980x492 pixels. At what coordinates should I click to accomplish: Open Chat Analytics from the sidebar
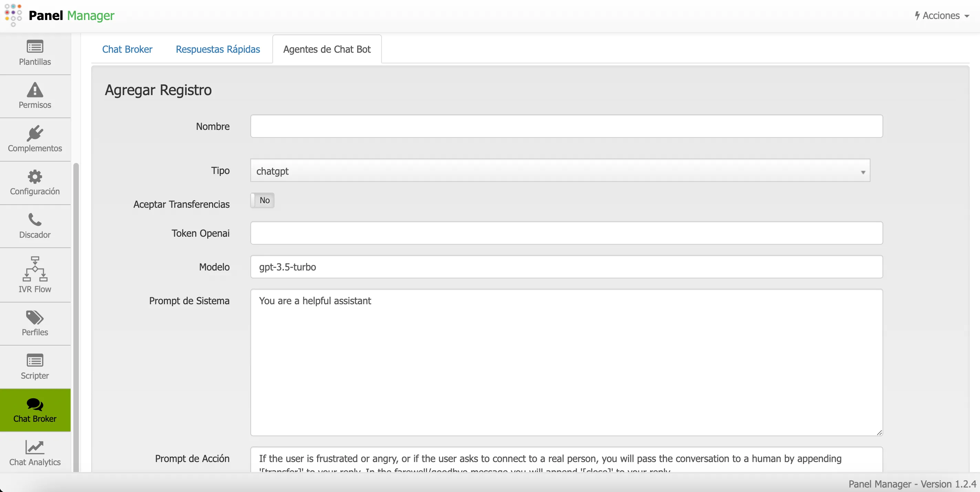[x=35, y=452]
